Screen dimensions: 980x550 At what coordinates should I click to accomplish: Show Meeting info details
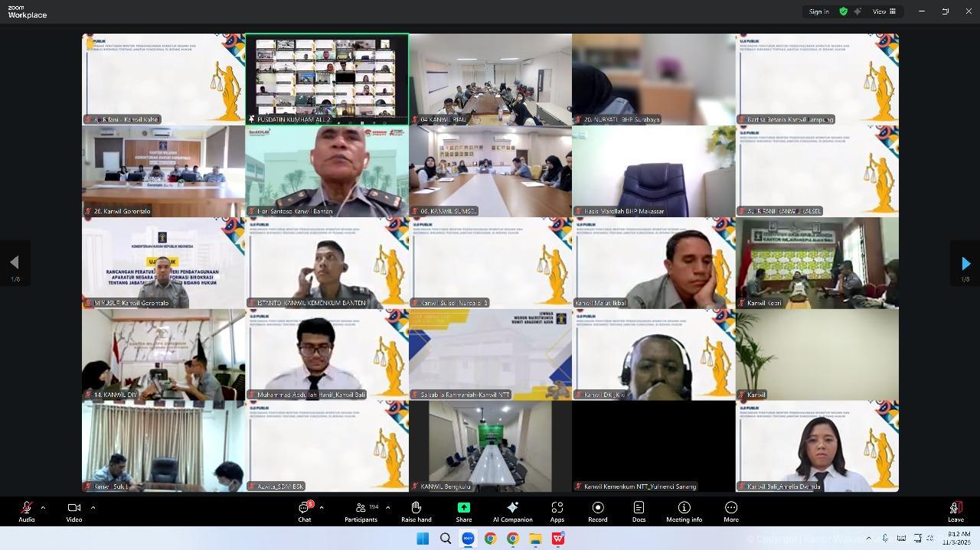[684, 511]
